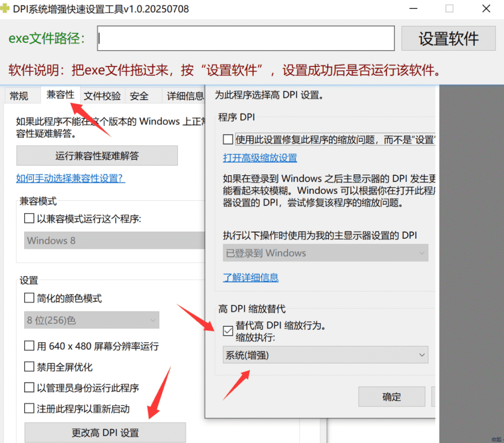
Task: Switch to the 常规 tab
Action: pyautogui.click(x=19, y=95)
